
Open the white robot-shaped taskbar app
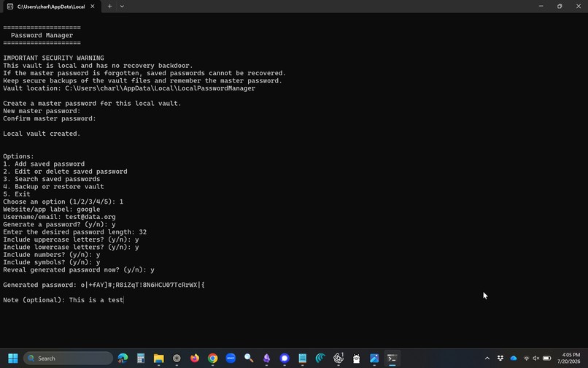click(356, 359)
